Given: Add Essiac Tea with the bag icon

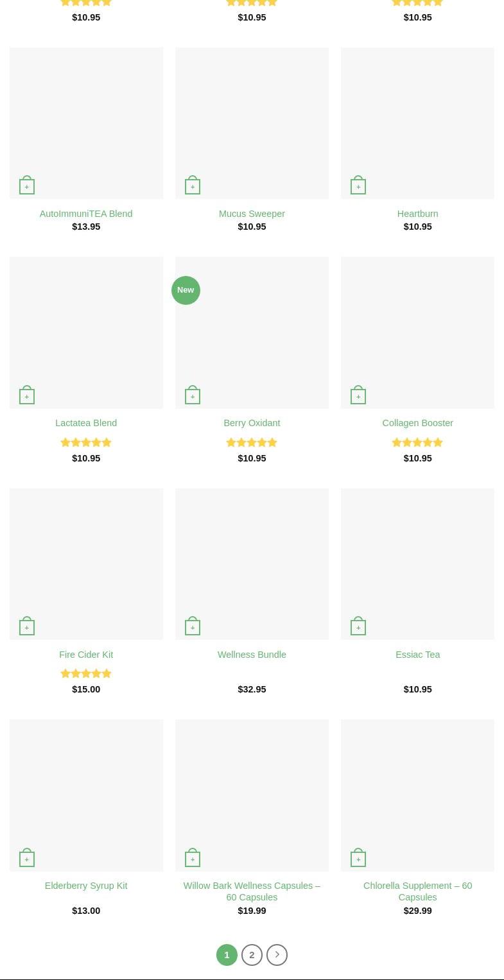Looking at the screenshot, I should (x=358, y=626).
